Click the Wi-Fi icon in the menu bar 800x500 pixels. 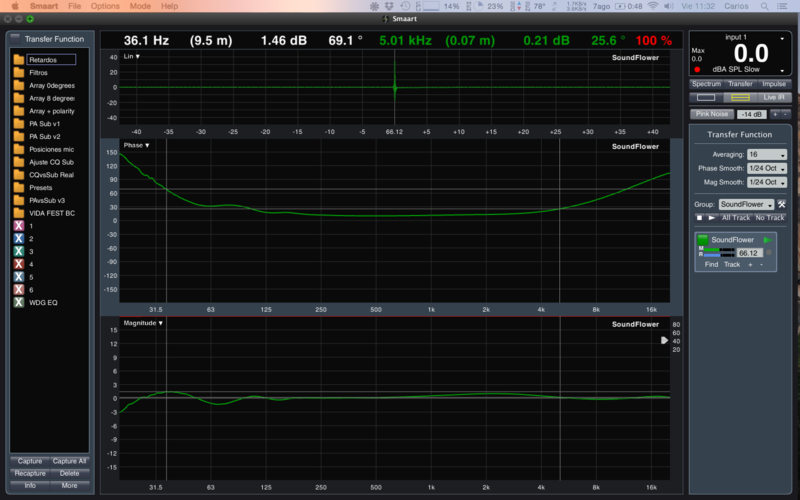coord(653,6)
